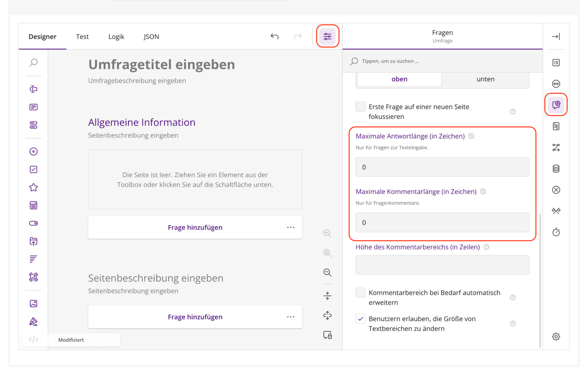Switch to the Logik tab
588x367 pixels.
[116, 36]
